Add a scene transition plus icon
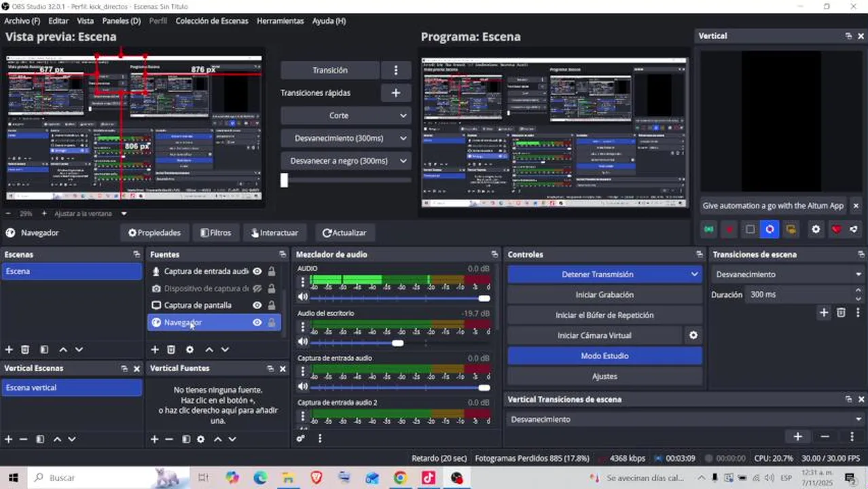The width and height of the screenshot is (868, 489). click(824, 312)
